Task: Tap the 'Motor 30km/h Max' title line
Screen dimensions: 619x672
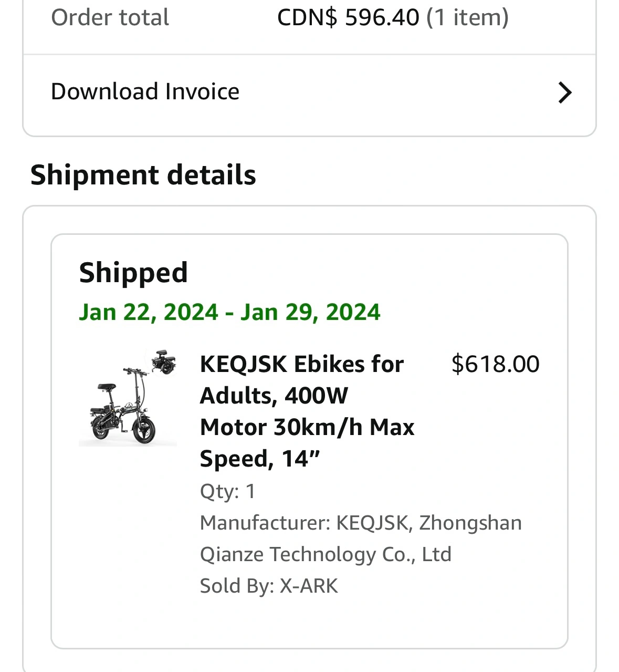Action: pos(307,427)
